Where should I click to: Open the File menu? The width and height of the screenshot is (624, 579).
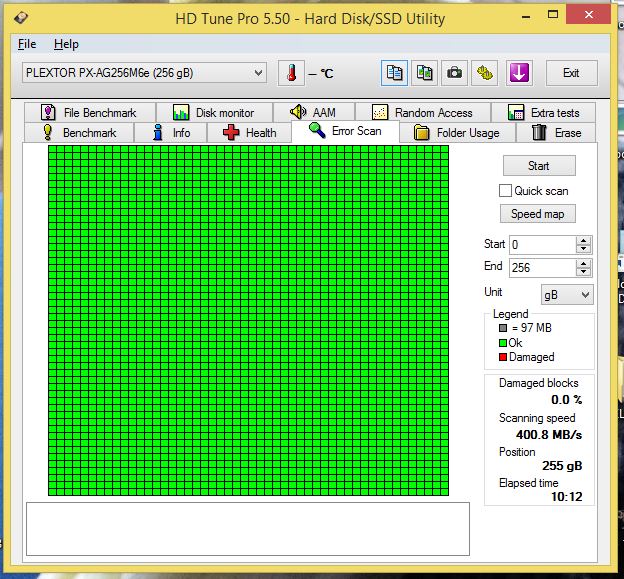27,44
